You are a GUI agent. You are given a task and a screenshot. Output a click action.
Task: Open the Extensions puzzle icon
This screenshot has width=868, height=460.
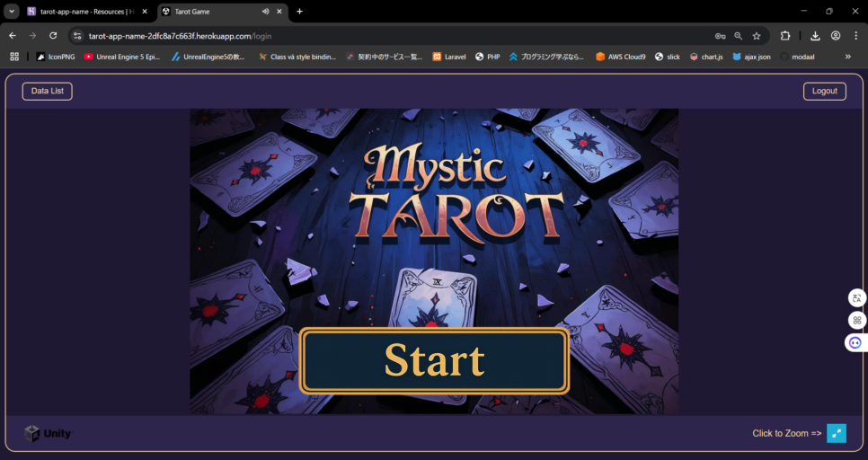coord(785,36)
